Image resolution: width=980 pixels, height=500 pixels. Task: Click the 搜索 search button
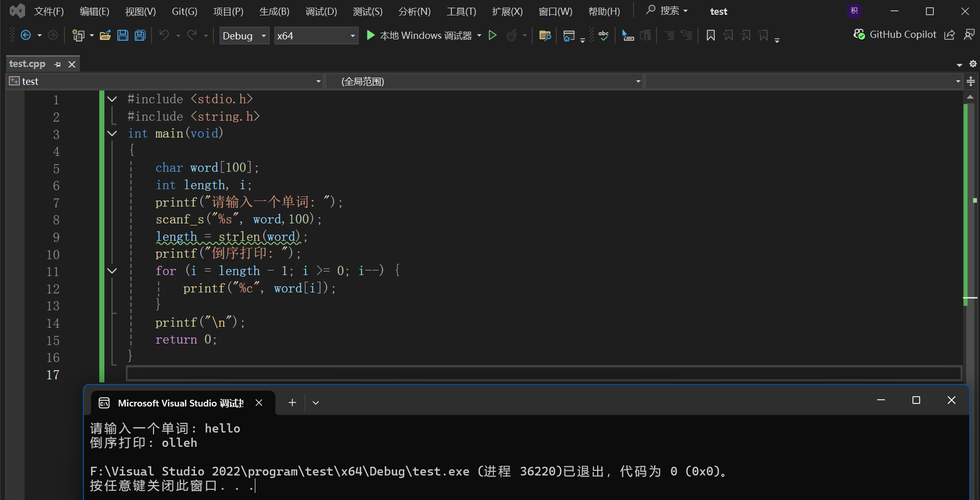pyautogui.click(x=667, y=11)
